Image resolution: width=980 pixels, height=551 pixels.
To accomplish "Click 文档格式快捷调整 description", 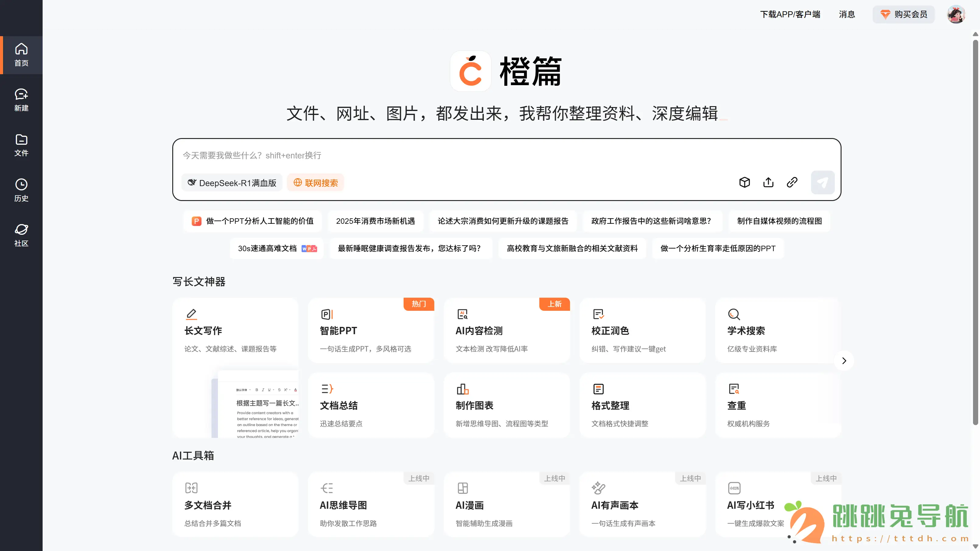I will point(620,424).
